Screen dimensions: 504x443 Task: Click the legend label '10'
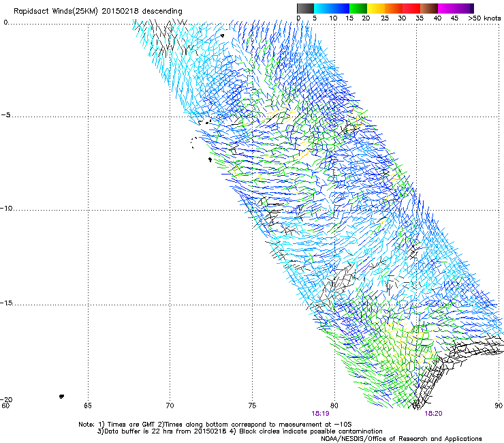(x=333, y=18)
